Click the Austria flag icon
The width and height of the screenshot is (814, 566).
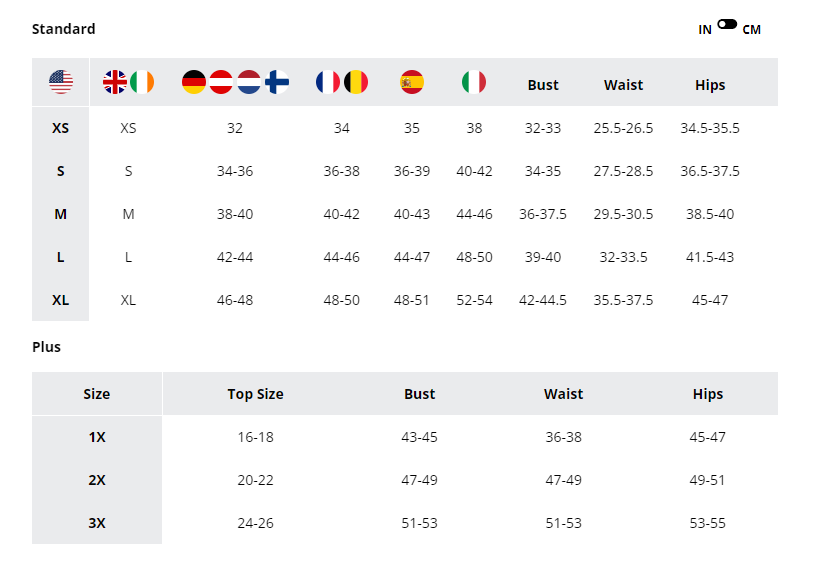[x=221, y=82]
